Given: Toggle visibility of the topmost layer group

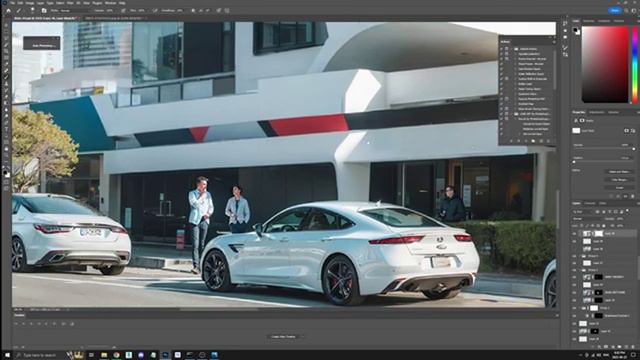Looking at the screenshot, I should click(574, 256).
